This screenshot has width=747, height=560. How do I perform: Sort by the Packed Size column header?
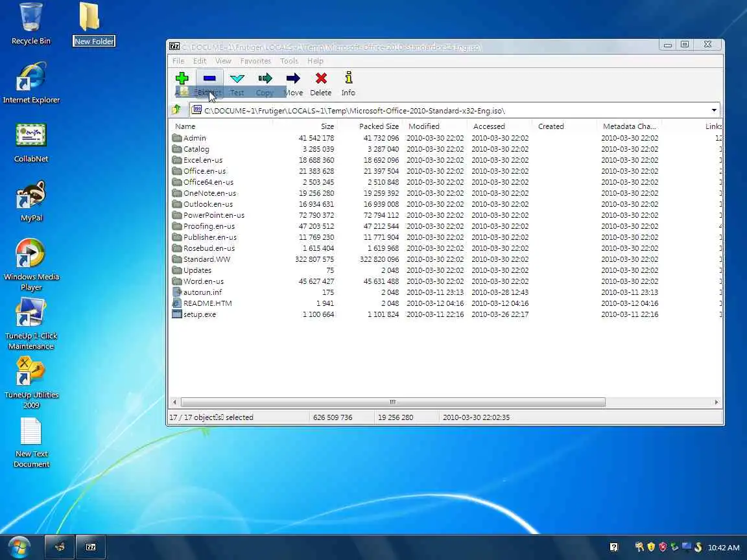click(x=379, y=126)
